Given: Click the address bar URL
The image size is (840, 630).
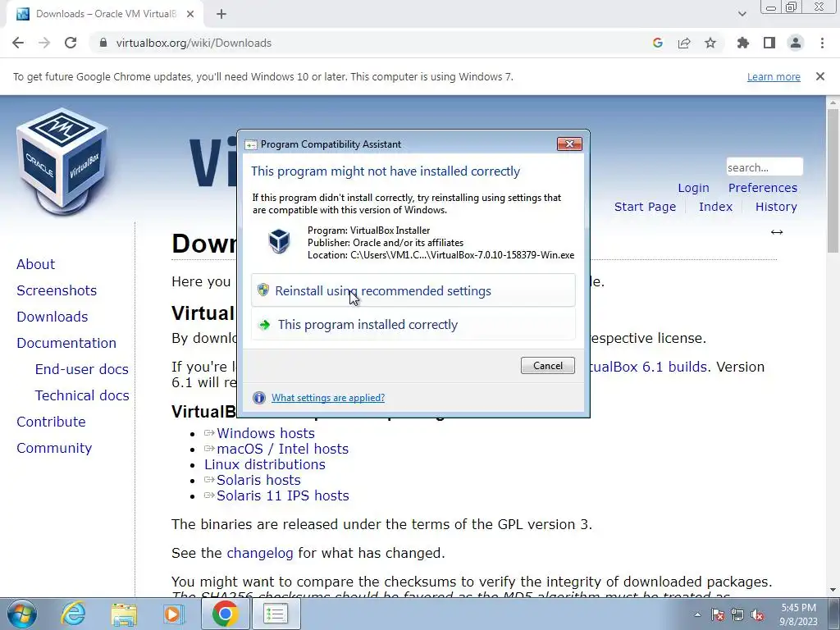Looking at the screenshot, I should pyautogui.click(x=194, y=43).
